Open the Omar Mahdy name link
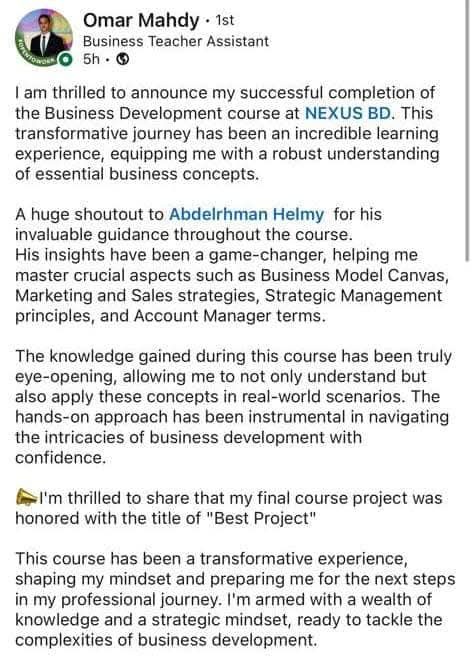 [x=141, y=20]
